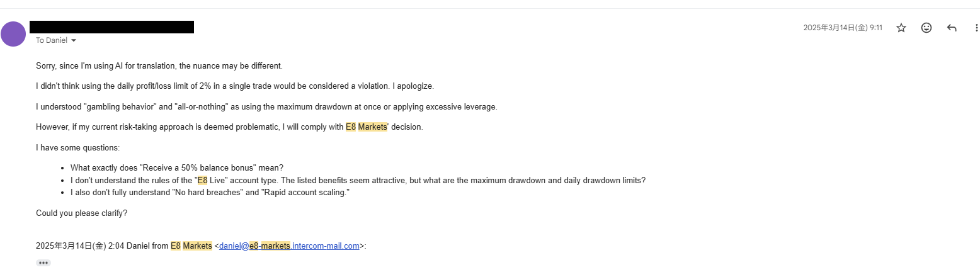The width and height of the screenshot is (980, 277).
Task: Click the reply arrow icon
Action: click(x=952, y=28)
